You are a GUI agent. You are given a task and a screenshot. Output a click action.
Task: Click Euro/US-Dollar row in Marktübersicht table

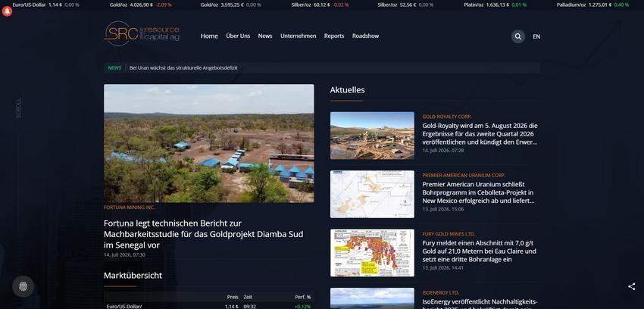(208, 306)
